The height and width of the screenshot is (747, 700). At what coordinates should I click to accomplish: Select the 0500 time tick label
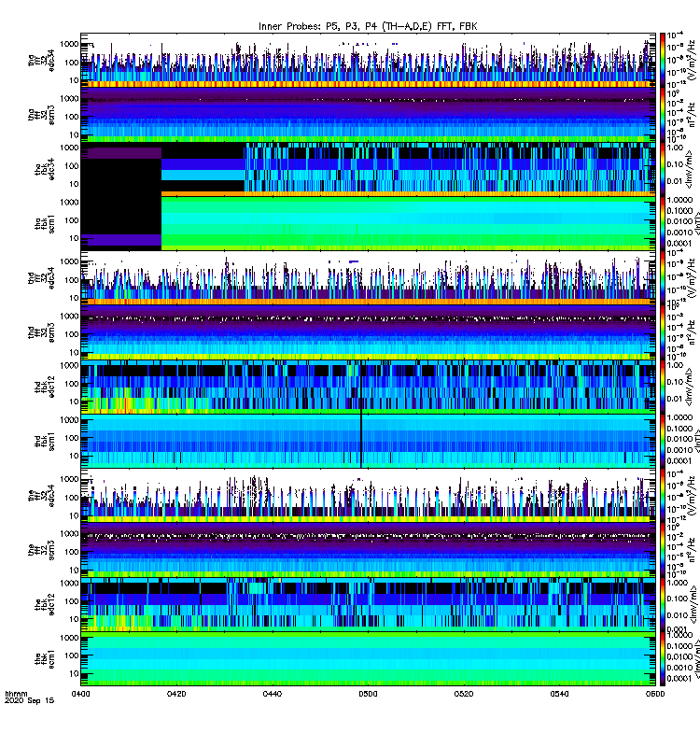click(x=368, y=694)
